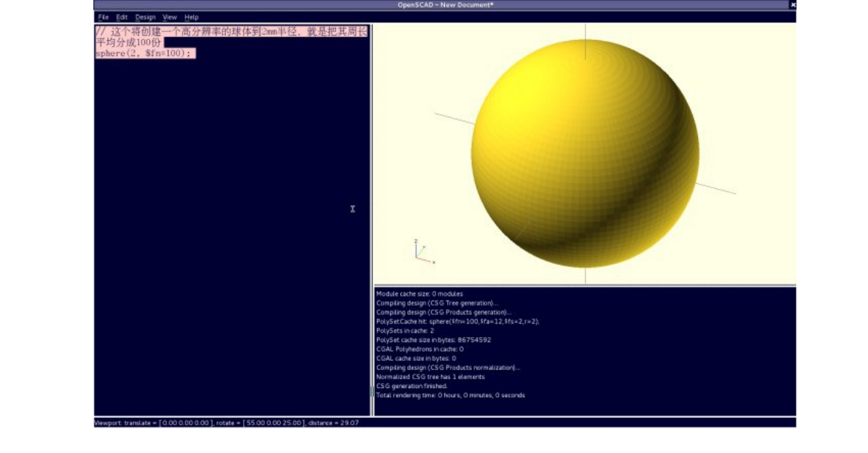Click the 'Module cache size: 0 modules' console line
This screenshot has width=868, height=453.
tap(419, 294)
